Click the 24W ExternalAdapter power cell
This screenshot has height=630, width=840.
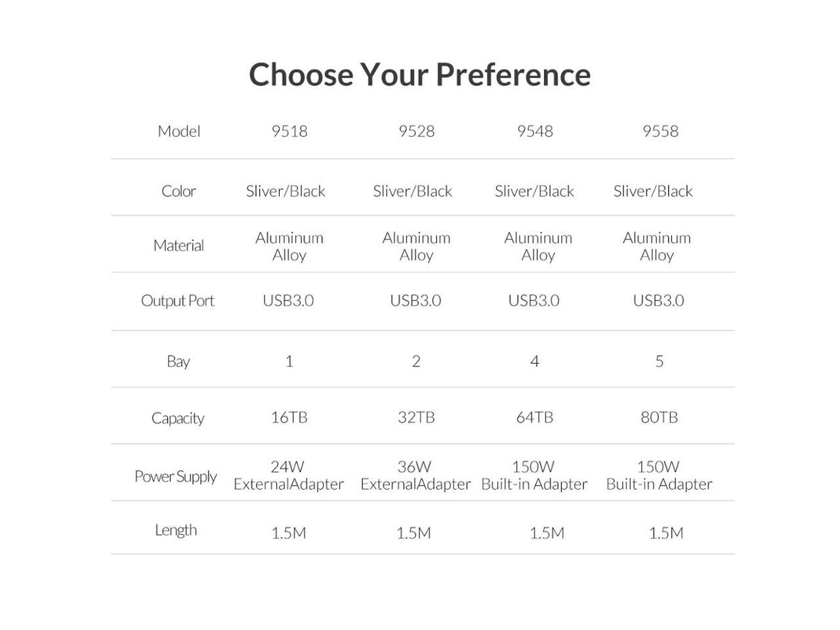tap(289, 476)
